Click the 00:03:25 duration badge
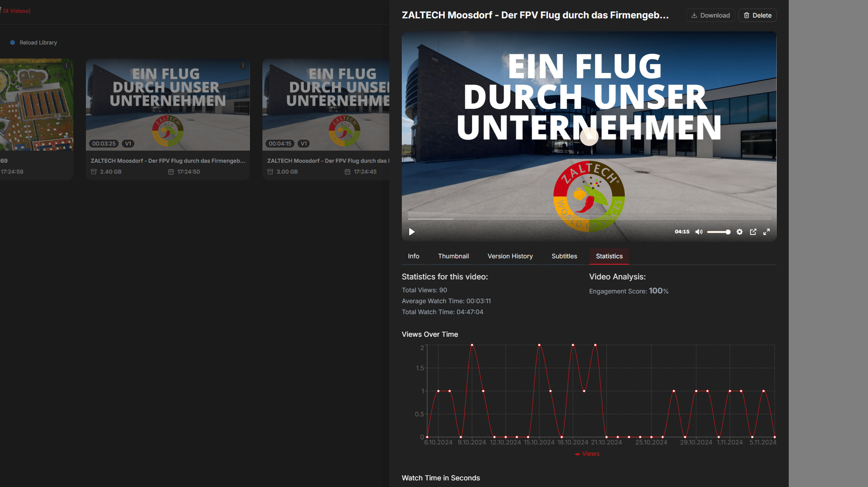Viewport: 868px width, 487px height. [104, 144]
